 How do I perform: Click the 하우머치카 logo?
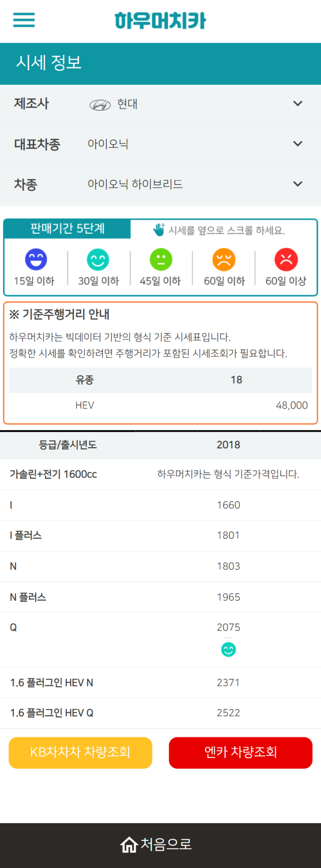tap(160, 21)
